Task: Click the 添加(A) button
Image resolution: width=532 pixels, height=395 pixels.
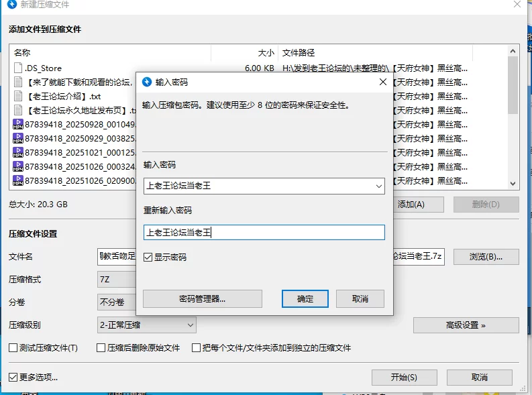Action: coord(418,205)
